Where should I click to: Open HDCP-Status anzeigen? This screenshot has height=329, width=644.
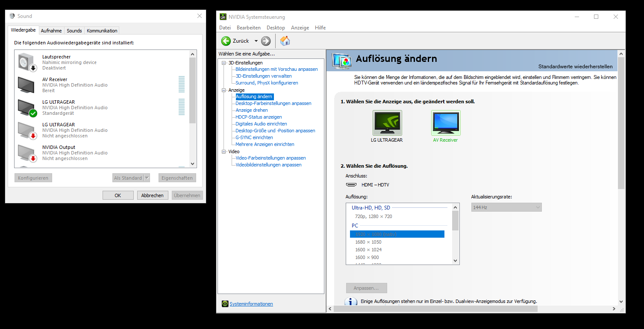tap(259, 117)
